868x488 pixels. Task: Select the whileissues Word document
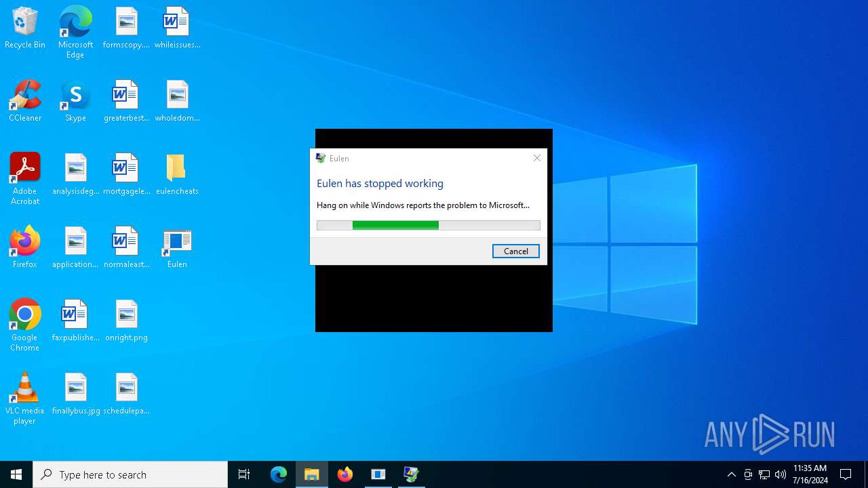point(177,28)
